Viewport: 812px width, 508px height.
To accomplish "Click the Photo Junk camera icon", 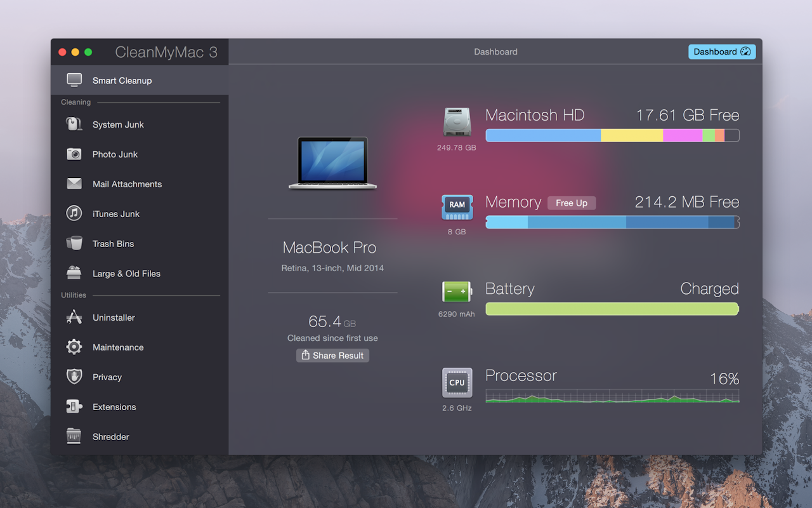I will (x=74, y=154).
